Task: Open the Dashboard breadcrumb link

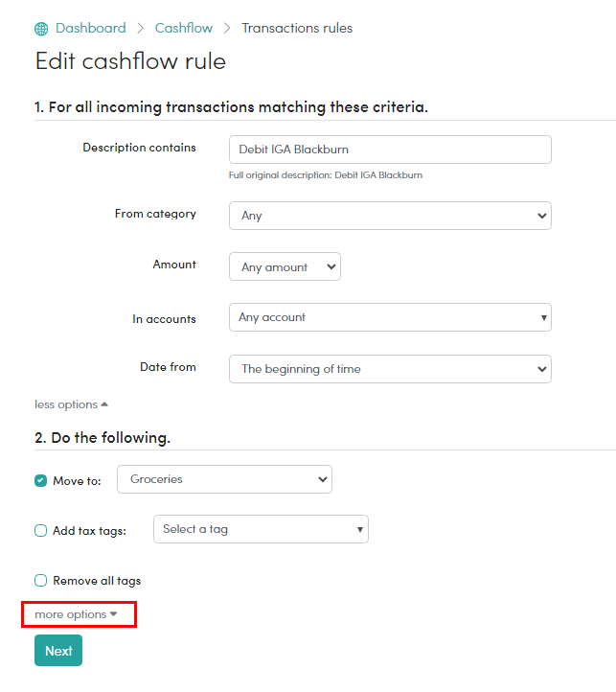Action: click(90, 28)
